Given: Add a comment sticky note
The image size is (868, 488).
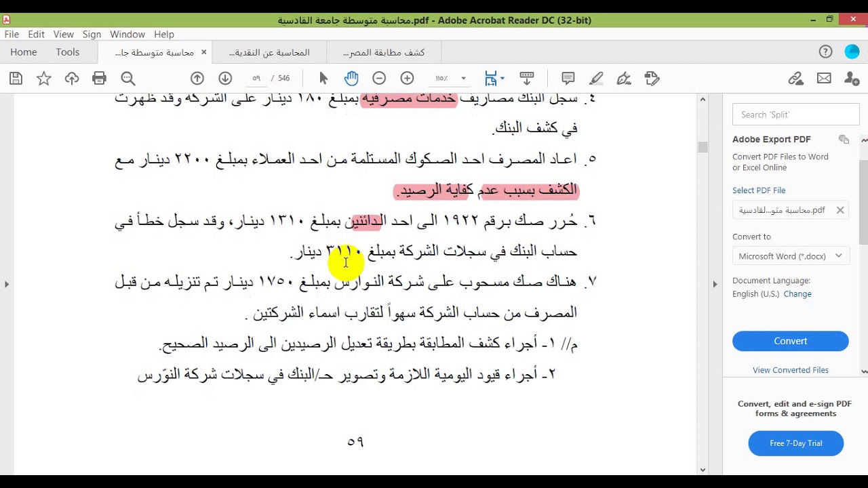Looking at the screenshot, I should (568, 79).
